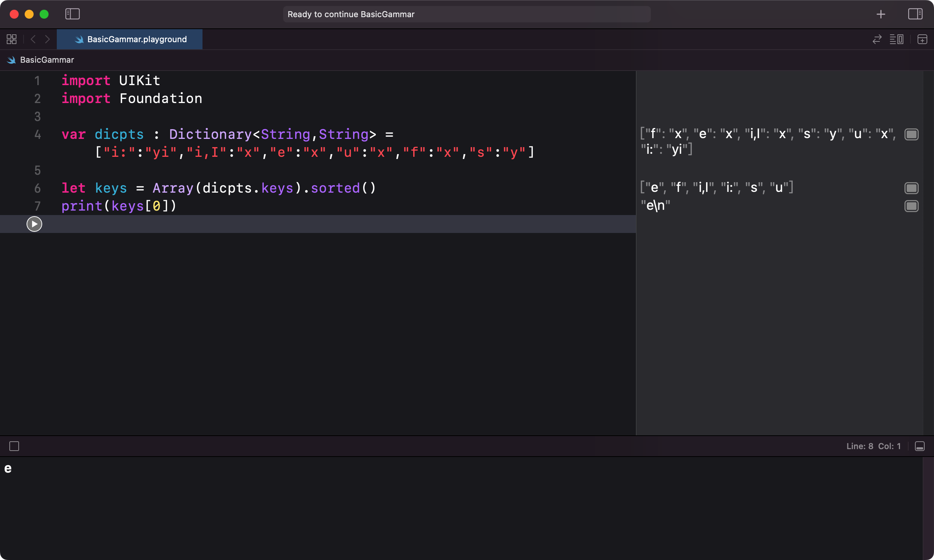
Task: Click the BasicGammar breadcrumb item
Action: (47, 60)
